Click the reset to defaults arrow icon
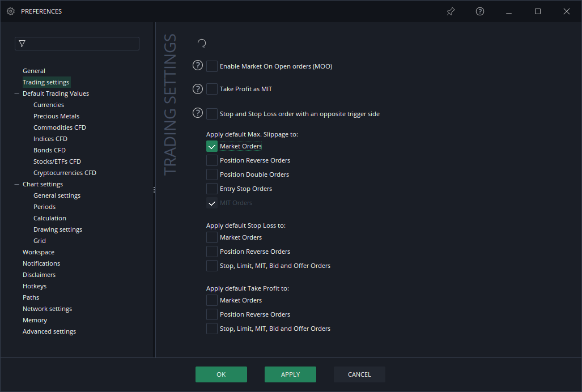 point(202,44)
